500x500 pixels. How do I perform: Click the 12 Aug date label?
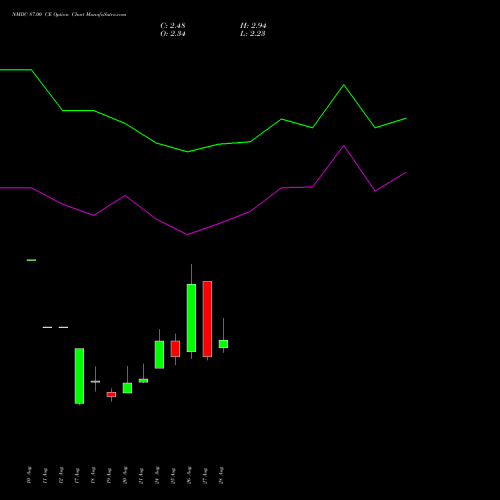click(x=61, y=476)
